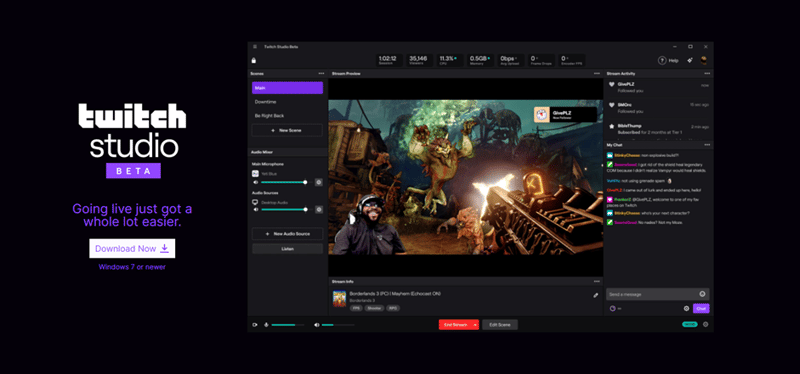Open the profile avatar menu
Screen dimensions: 800x374
pos(704,60)
